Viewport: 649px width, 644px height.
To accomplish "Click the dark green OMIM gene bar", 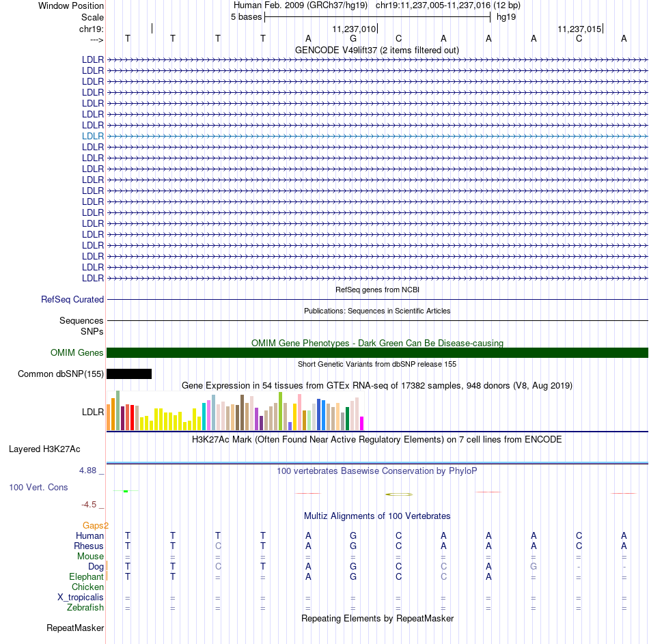I will pyautogui.click(x=378, y=352).
